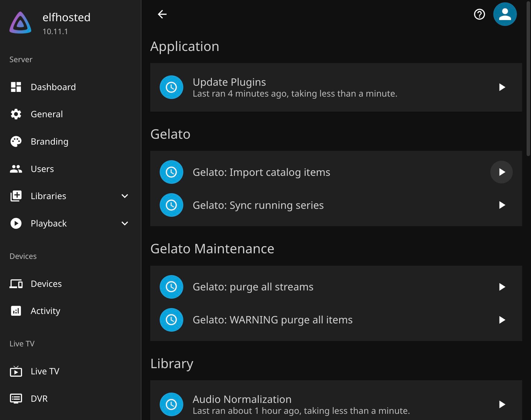The height and width of the screenshot is (420, 531).
Task: Run Gelato Sync running series task
Action: [502, 205]
